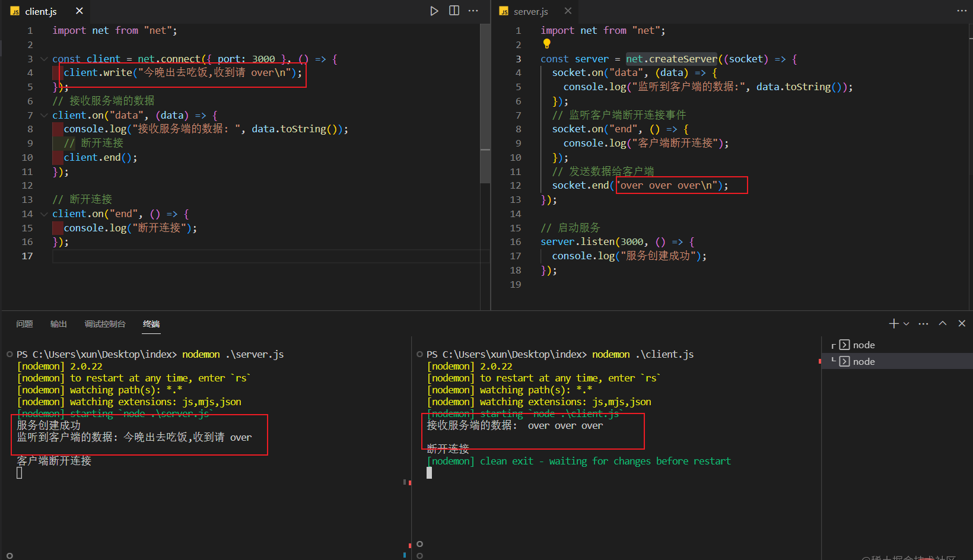The image size is (973, 560).
Task: Click the 服务创建成功 terminal output
Action: pyautogui.click(x=49, y=425)
